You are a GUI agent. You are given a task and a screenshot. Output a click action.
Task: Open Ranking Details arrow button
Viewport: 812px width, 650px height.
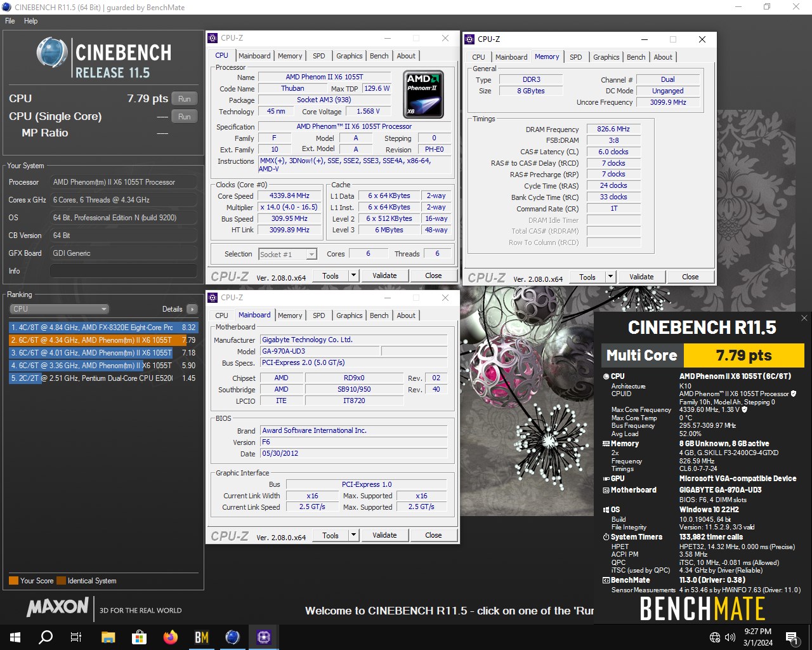[x=192, y=309]
